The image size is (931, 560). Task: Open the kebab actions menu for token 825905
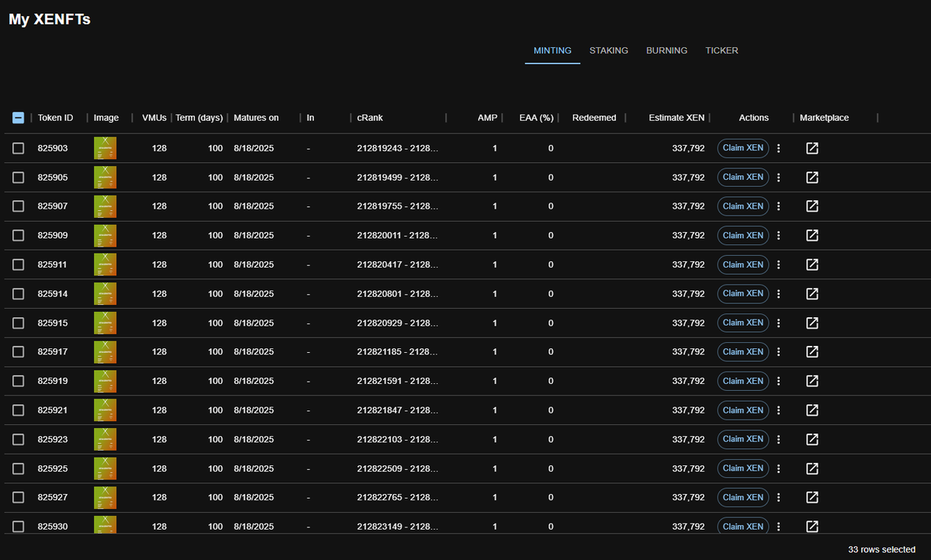778,177
